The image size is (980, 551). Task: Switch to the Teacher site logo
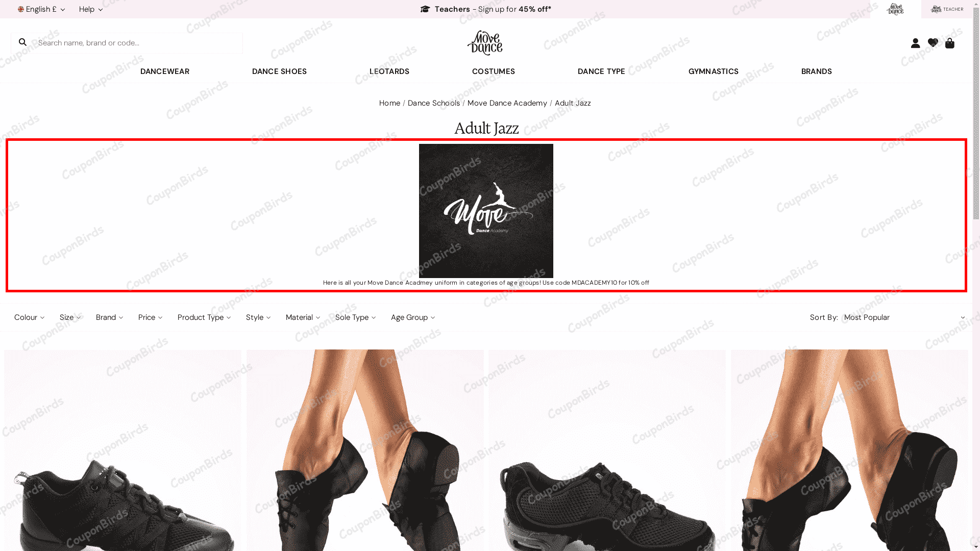947,9
